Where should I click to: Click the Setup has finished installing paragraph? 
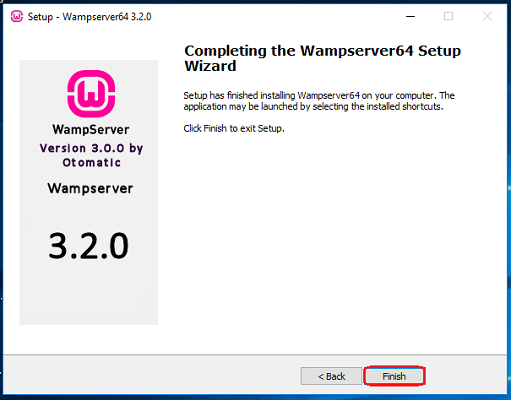pos(319,101)
